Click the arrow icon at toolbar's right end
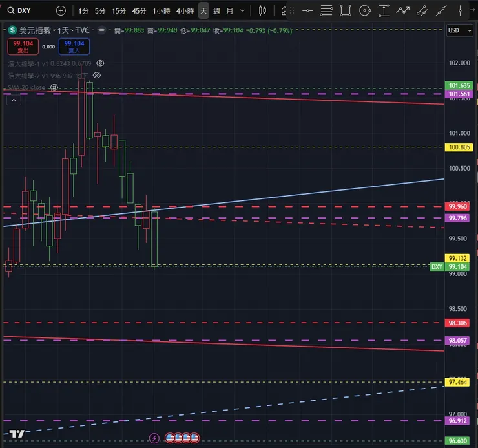The height and width of the screenshot is (448, 478). tap(473, 10)
